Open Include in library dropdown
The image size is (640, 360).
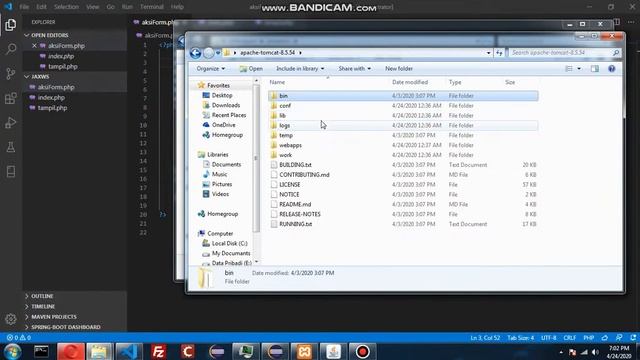(x=300, y=69)
